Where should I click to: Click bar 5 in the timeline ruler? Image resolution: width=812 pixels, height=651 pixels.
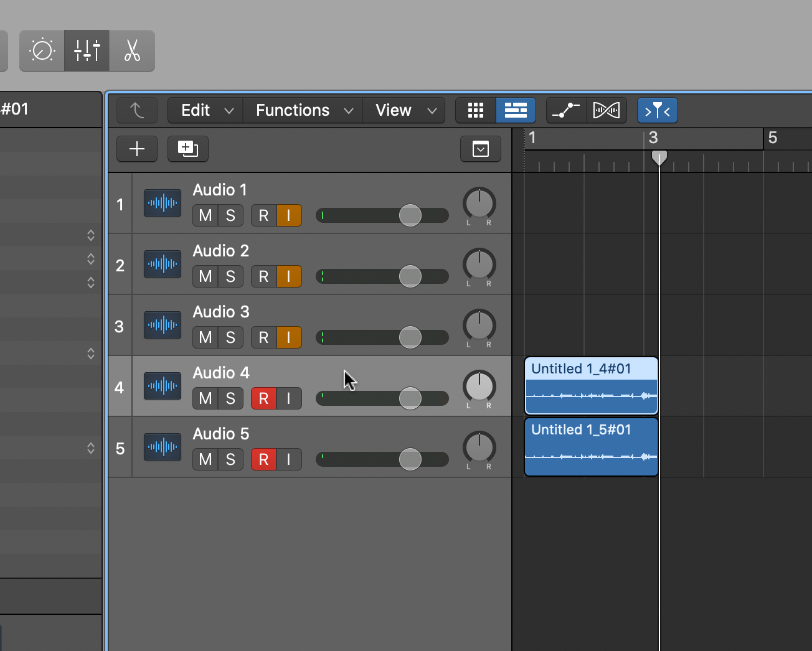(x=773, y=138)
